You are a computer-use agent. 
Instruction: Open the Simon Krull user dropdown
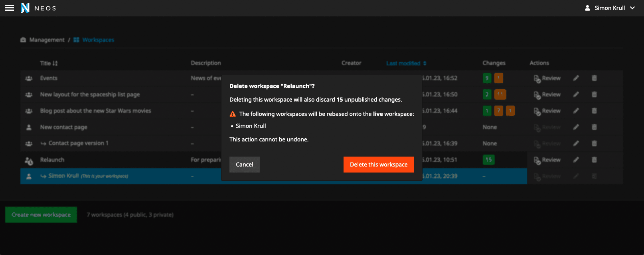(x=610, y=8)
